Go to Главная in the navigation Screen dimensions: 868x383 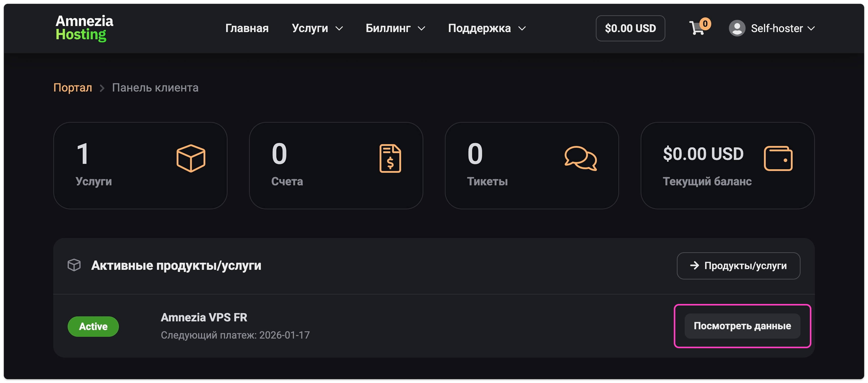[247, 28]
